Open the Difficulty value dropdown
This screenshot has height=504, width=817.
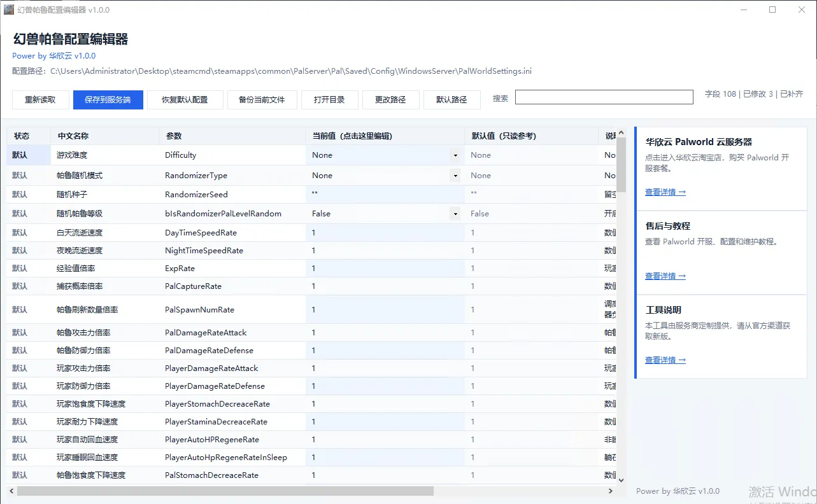pyautogui.click(x=455, y=155)
